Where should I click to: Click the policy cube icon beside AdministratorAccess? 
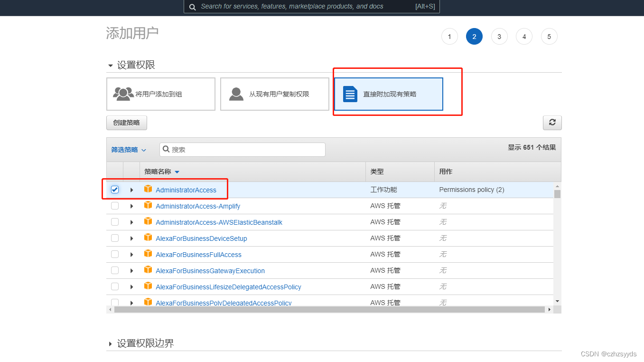[x=148, y=190]
